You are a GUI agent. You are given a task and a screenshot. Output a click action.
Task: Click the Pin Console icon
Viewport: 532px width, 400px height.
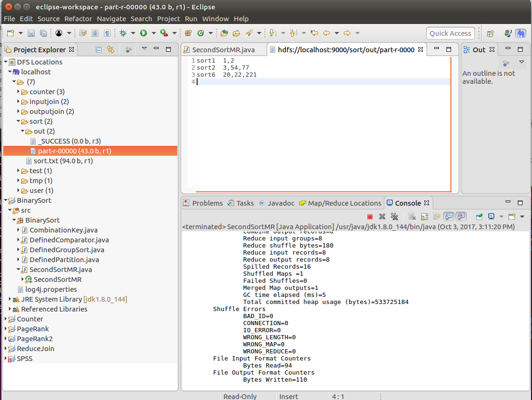[479, 216]
